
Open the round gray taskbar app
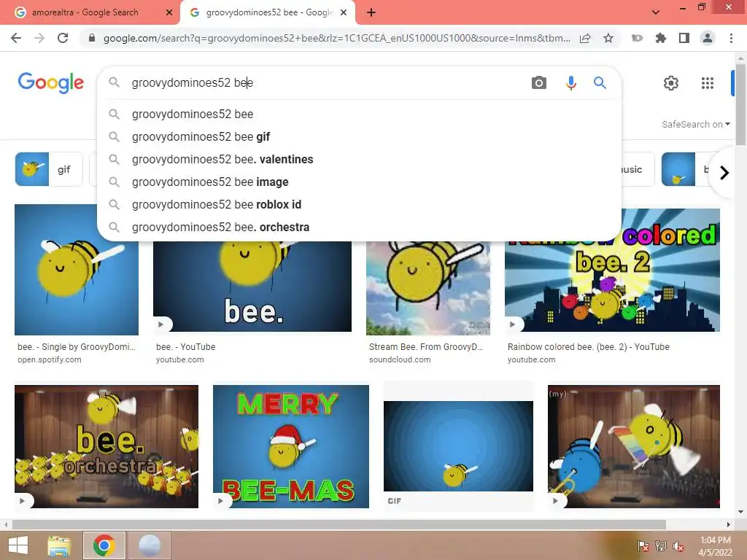pyautogui.click(x=149, y=545)
